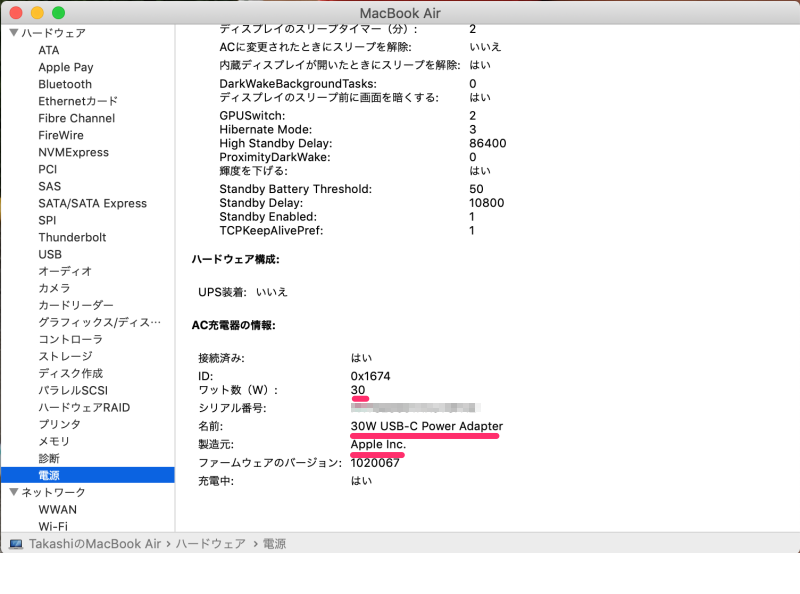Click the 輝度を下げる label
Screen dimensions: 800x594
click(x=254, y=171)
